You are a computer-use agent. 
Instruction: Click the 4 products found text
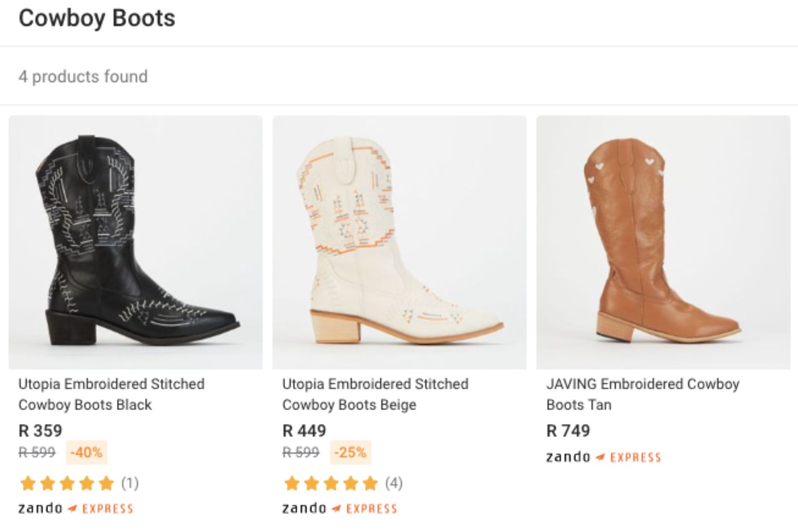[83, 77]
